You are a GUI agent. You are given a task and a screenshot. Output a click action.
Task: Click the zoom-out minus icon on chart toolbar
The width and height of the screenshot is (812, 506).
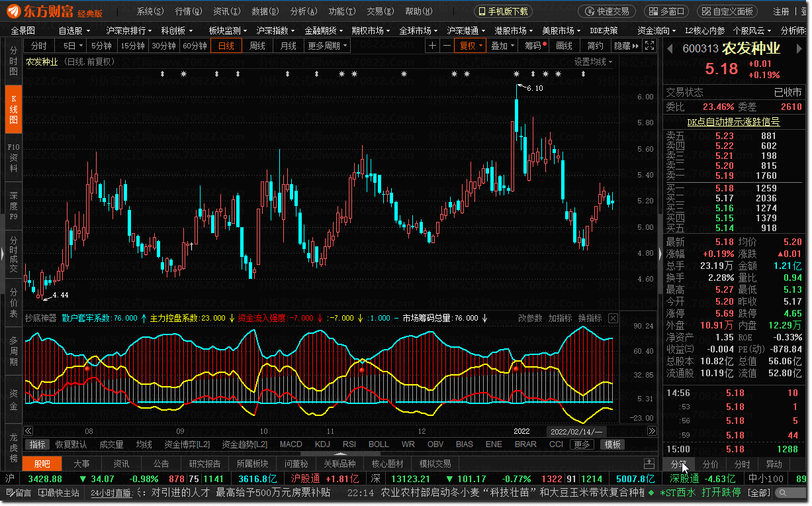447,46
